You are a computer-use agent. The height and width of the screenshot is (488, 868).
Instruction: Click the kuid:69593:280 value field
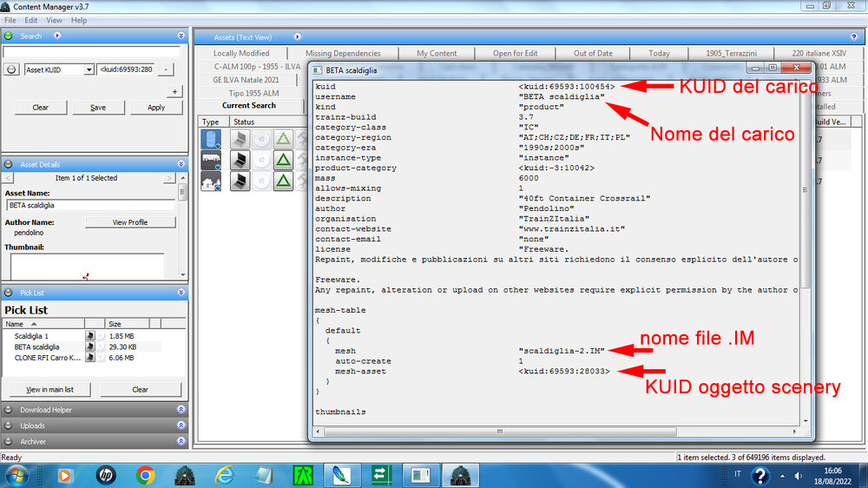(x=126, y=69)
